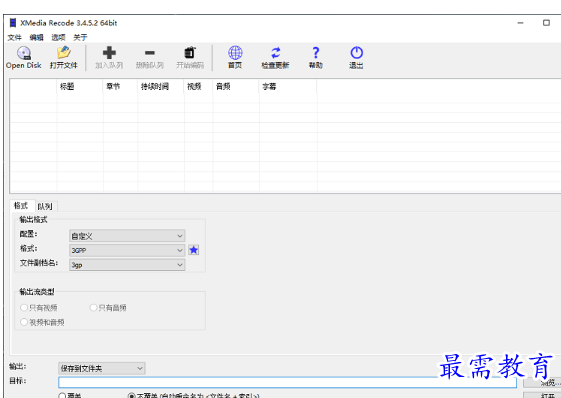The height and width of the screenshot is (398, 561).
Task: Check for updates via 检查更新 icon
Action: (275, 53)
